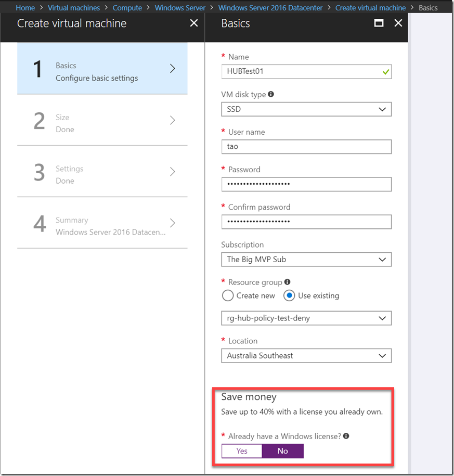Click the green validation checkmark in Name

coord(386,72)
